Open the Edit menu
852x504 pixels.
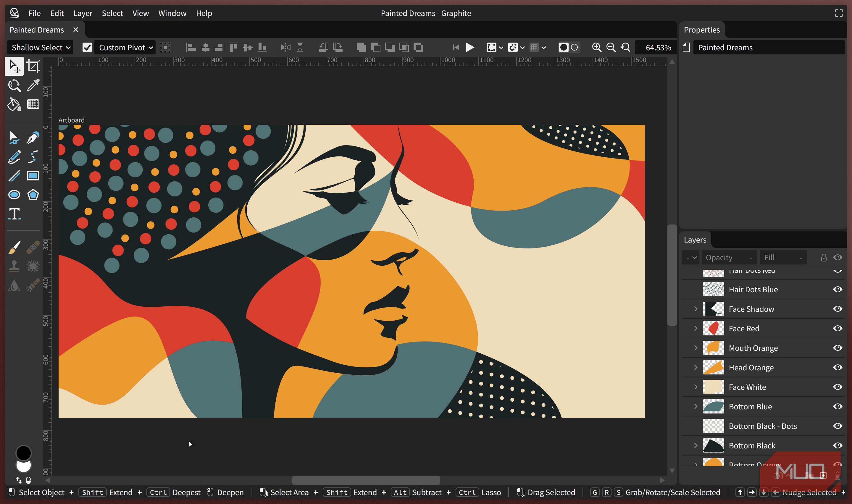coord(57,13)
